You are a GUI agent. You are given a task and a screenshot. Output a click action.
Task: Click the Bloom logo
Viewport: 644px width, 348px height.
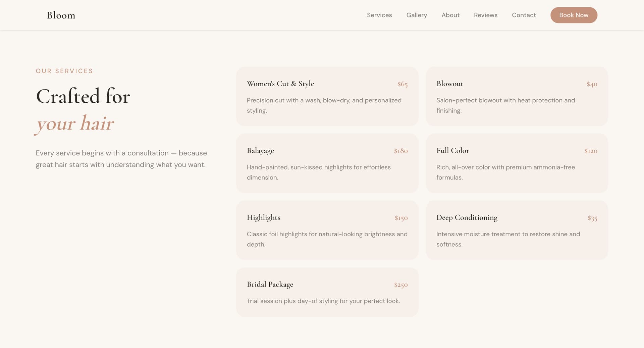point(61,15)
